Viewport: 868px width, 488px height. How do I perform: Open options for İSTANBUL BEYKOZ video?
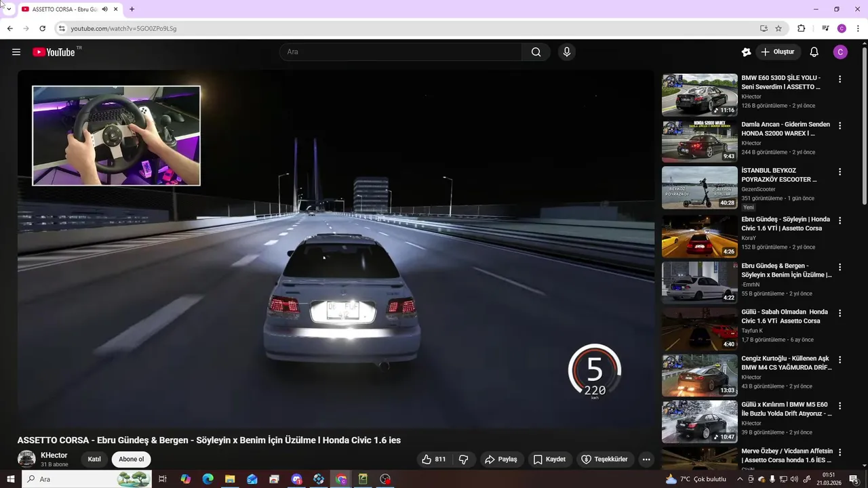(x=840, y=172)
